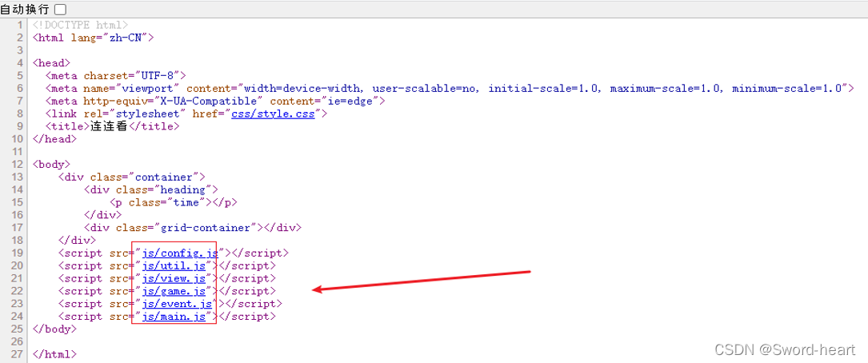Click the p class="time" element

pos(174,202)
